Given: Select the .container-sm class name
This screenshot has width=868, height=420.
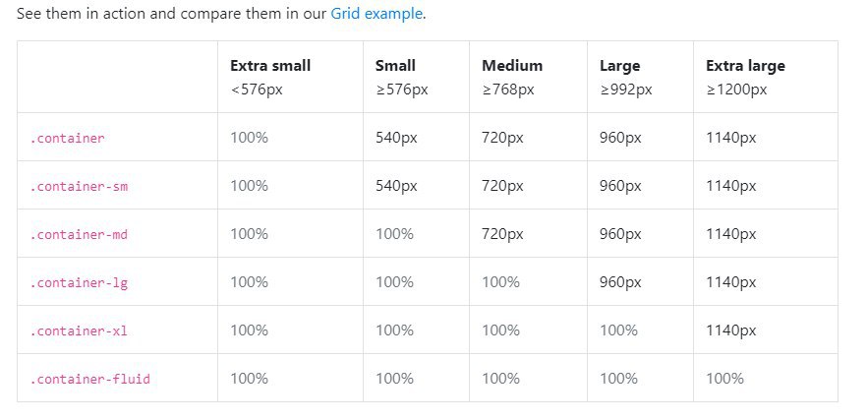Looking at the screenshot, I should [79, 187].
